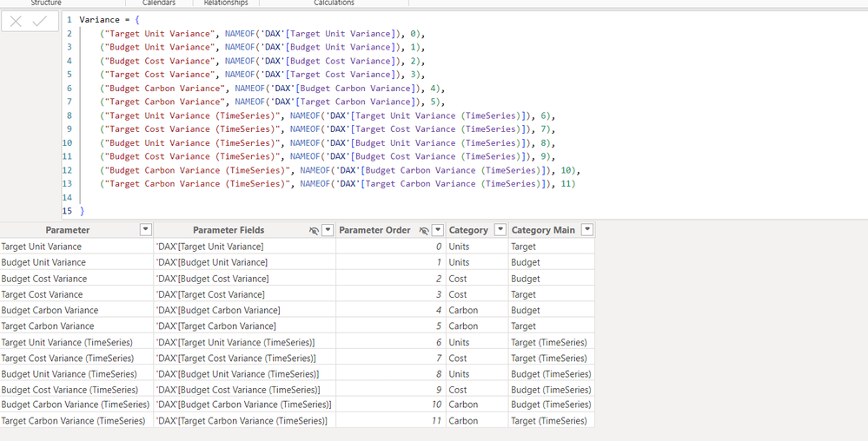868x441 pixels.
Task: Open the Calculations ribbon group label
Action: click(x=334, y=3)
